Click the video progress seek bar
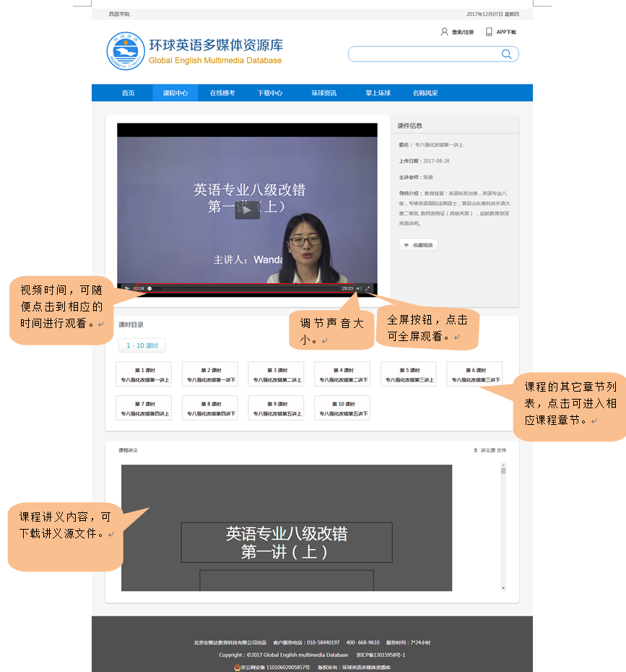 tap(244, 288)
